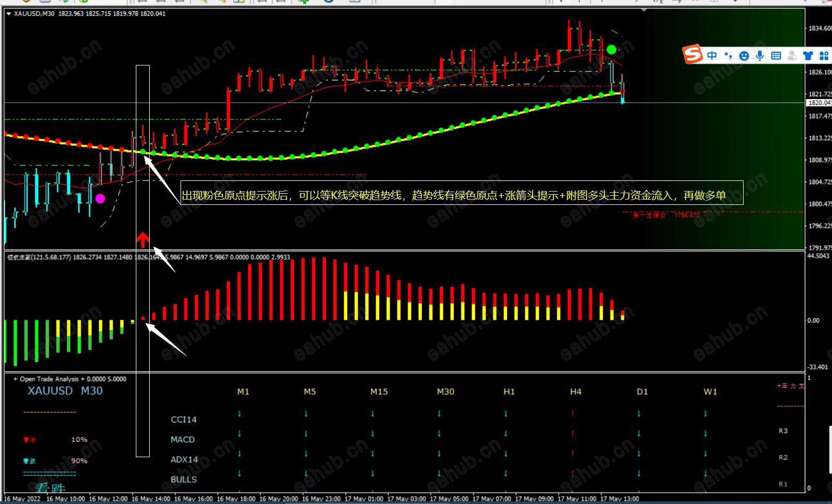Click the M15 timeframe column header

[x=379, y=392]
